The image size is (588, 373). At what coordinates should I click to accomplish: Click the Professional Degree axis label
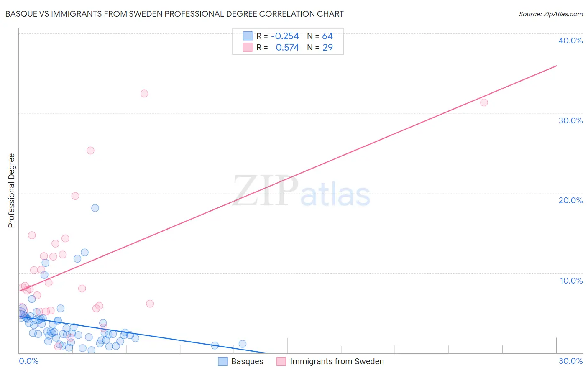coord(11,191)
